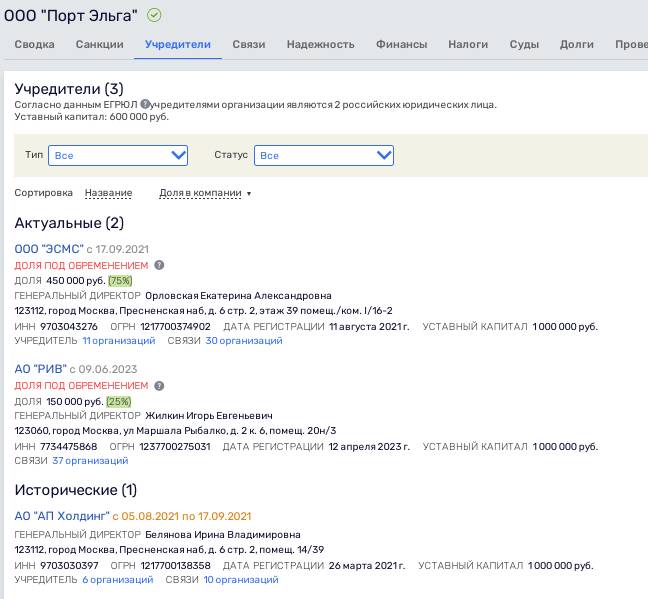The height and width of the screenshot is (599, 648).
Task: Open the Налоги tab
Action: point(468,44)
